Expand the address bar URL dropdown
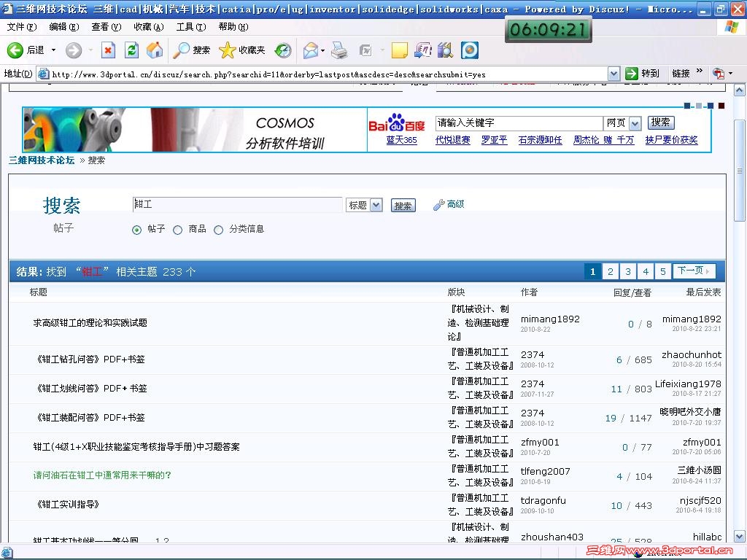The height and width of the screenshot is (560, 747). click(x=614, y=74)
